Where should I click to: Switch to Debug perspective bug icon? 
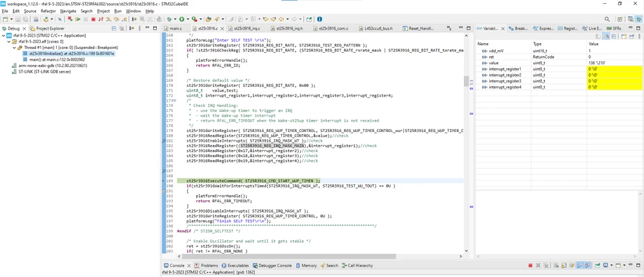pos(638,19)
